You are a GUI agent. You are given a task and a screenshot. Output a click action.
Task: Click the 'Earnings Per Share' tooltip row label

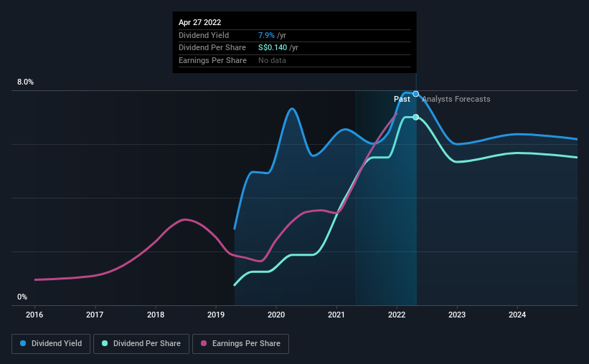(212, 60)
